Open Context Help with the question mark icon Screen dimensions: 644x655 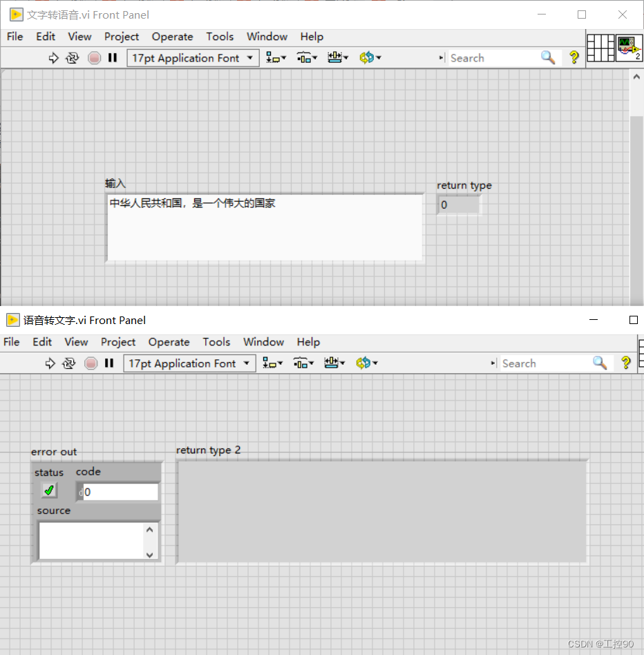tap(574, 58)
